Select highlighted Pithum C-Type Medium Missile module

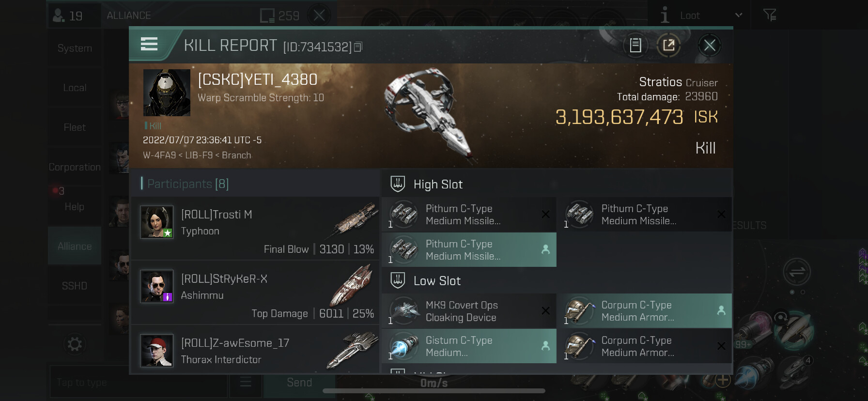pos(469,250)
